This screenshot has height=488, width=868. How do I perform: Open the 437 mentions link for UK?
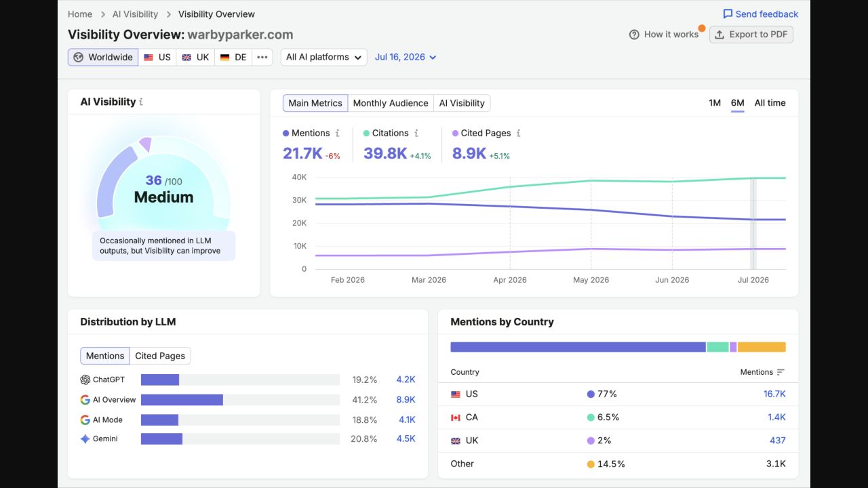tap(778, 441)
